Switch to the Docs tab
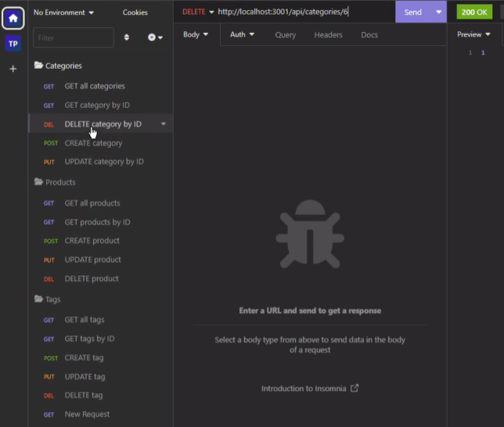 coord(369,34)
